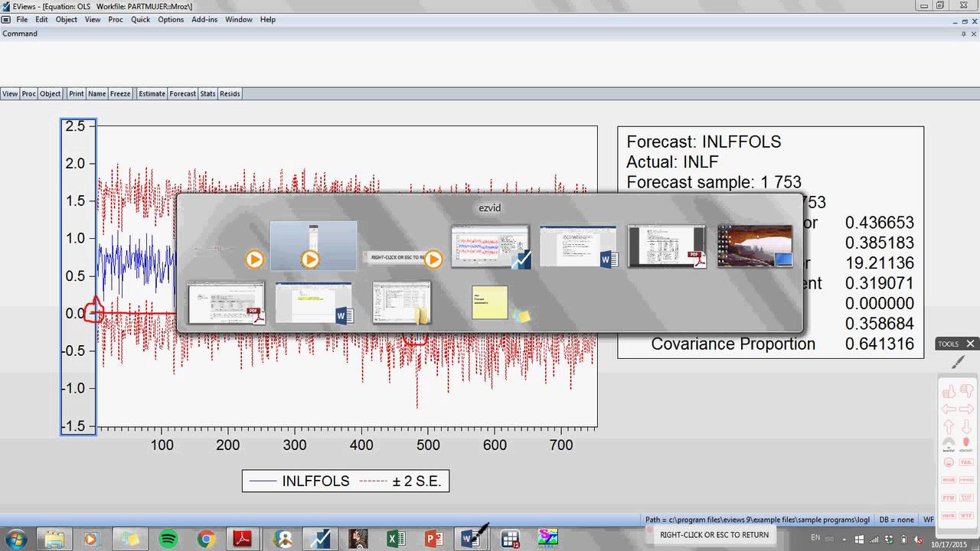Click the Resids button
Viewport: 980px width, 551px height.
pyautogui.click(x=230, y=94)
